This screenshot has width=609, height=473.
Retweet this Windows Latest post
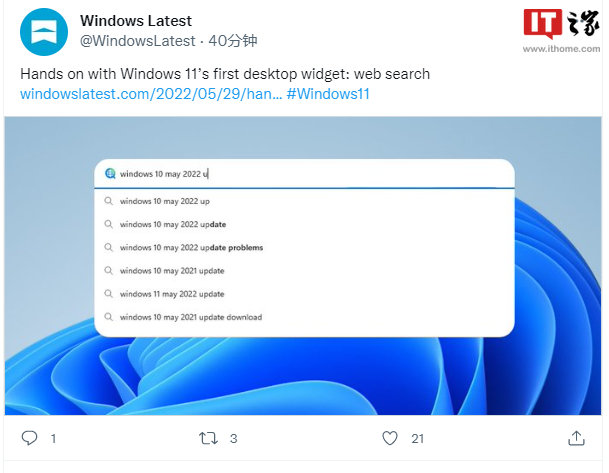tap(208, 438)
